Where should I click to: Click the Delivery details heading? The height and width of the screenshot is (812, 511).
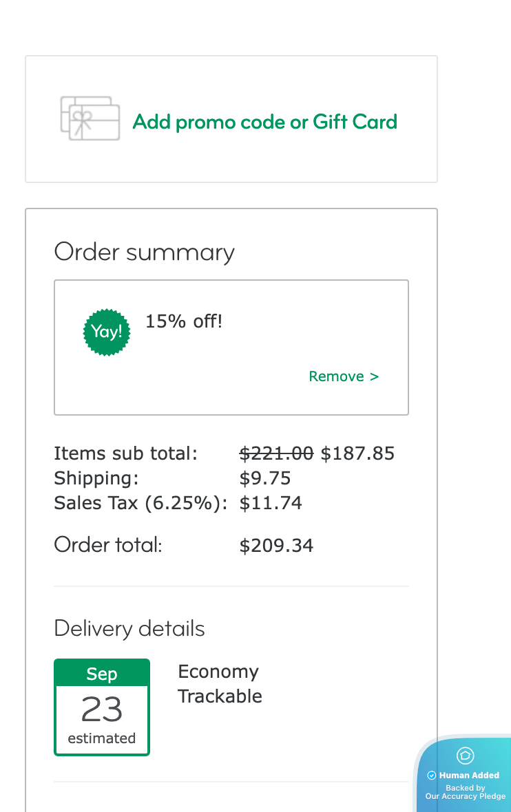(x=129, y=628)
